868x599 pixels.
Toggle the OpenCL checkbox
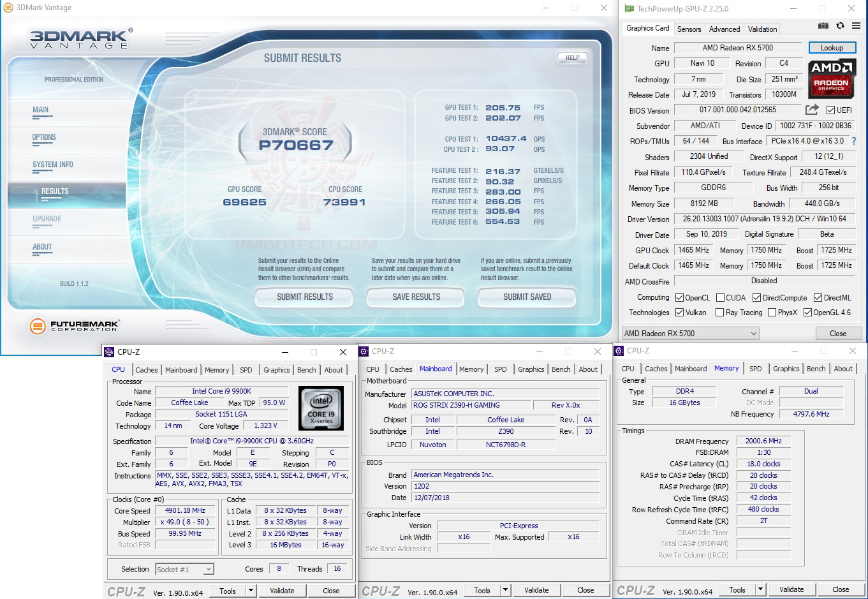[x=679, y=297]
